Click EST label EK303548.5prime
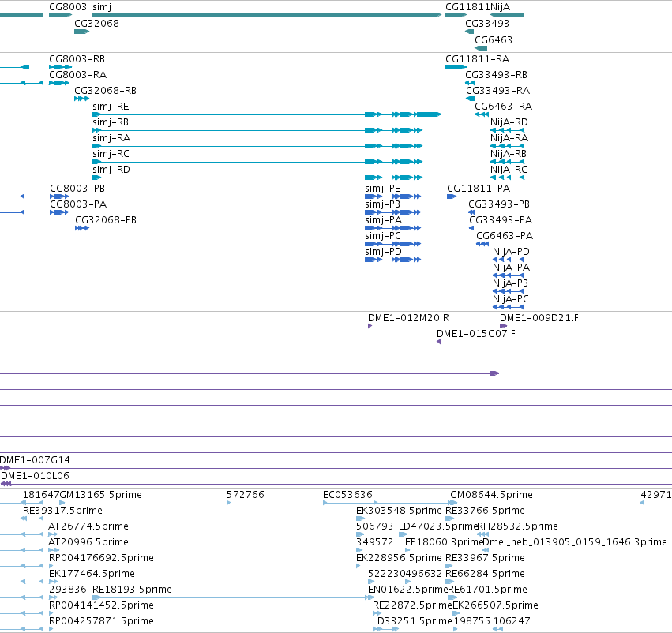672x633 pixels. coord(399,511)
